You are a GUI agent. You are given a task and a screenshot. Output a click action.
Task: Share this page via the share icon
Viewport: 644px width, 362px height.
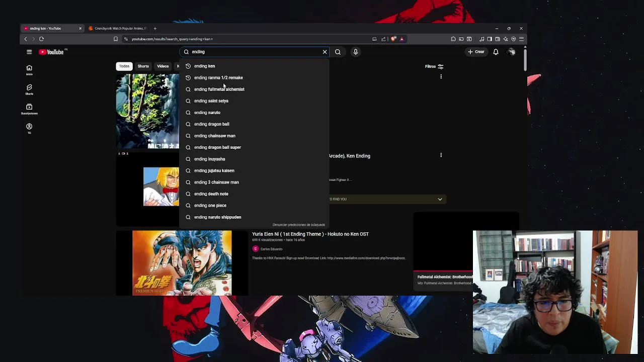click(x=383, y=39)
